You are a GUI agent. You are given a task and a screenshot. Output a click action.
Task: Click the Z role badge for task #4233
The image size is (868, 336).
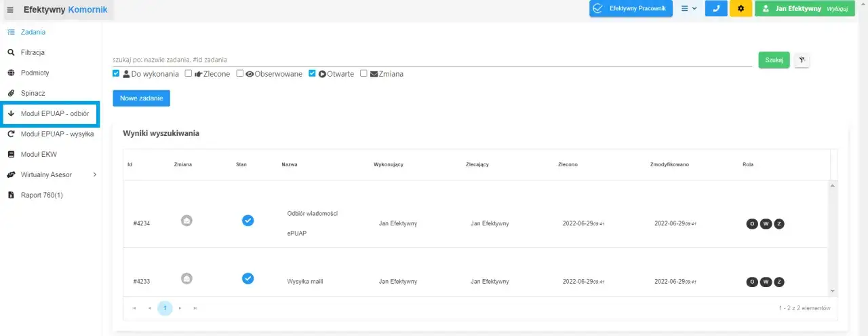pos(779,282)
